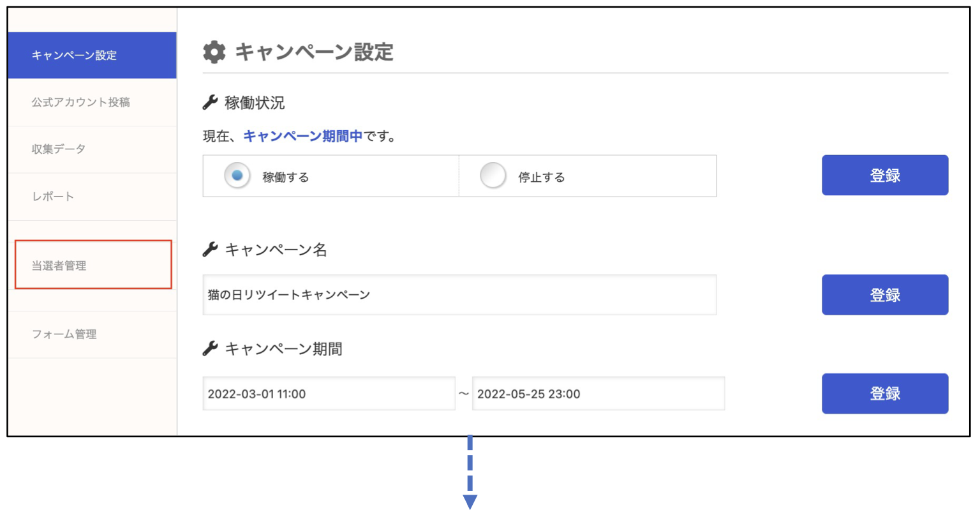Open キャンペーン設定 in the sidebar
This screenshot has height=517, width=980.
(92, 56)
